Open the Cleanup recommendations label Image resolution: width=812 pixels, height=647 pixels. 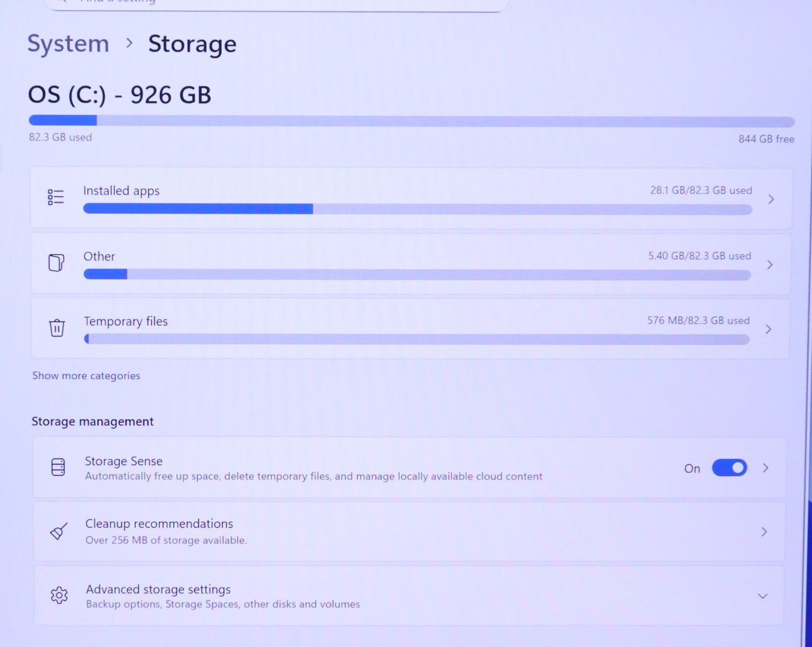tap(159, 524)
